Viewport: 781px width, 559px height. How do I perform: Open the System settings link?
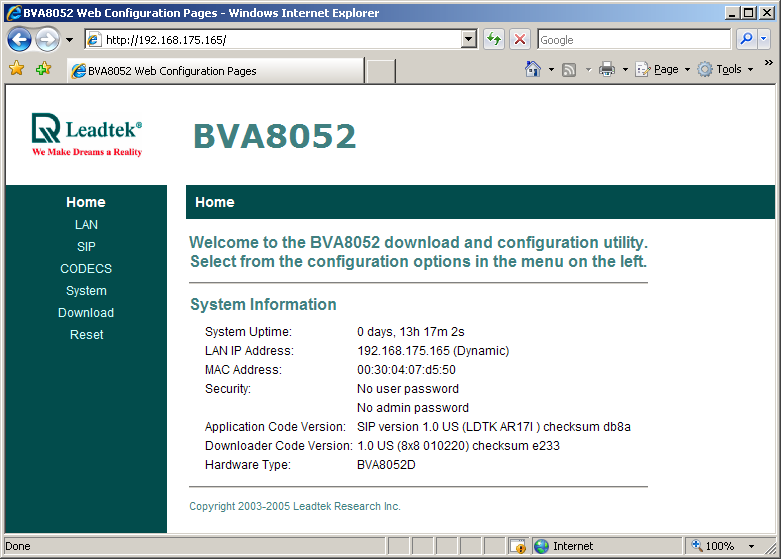coord(86,290)
